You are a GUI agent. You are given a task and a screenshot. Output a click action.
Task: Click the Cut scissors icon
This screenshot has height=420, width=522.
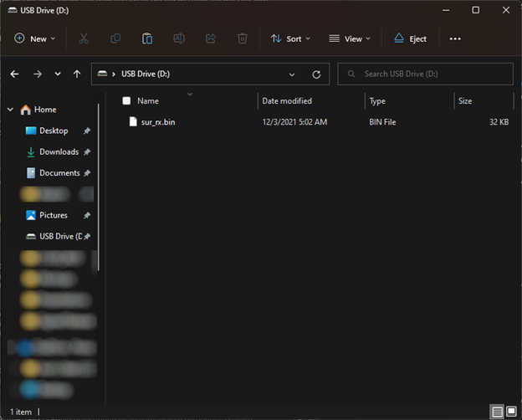tap(84, 38)
